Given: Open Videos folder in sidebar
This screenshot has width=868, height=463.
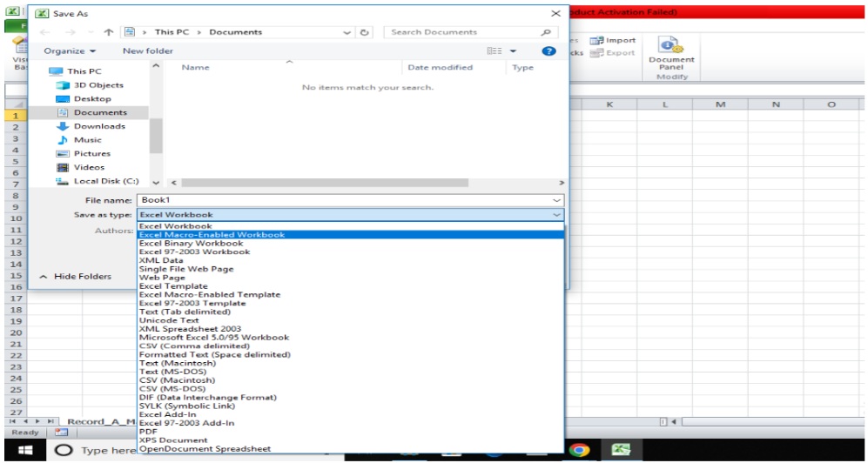Looking at the screenshot, I should [x=80, y=167].
